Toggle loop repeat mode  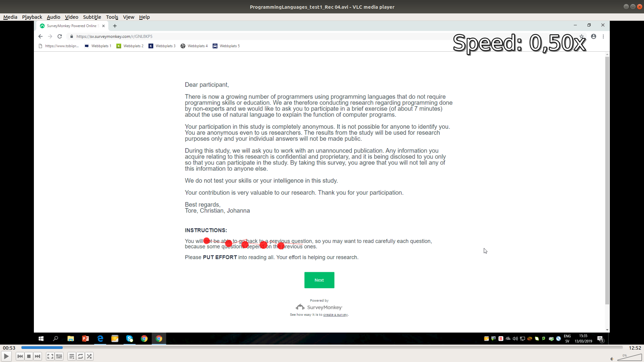80,356
